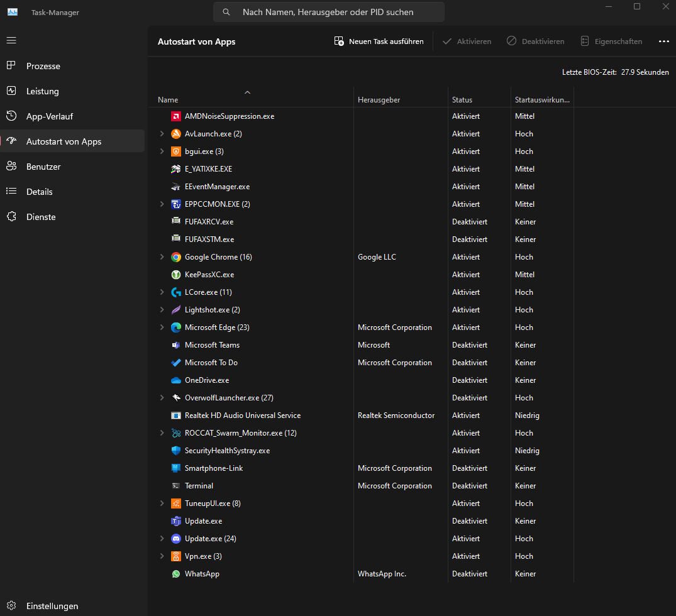Open Einstellungen at sidebar bottom

click(72, 606)
